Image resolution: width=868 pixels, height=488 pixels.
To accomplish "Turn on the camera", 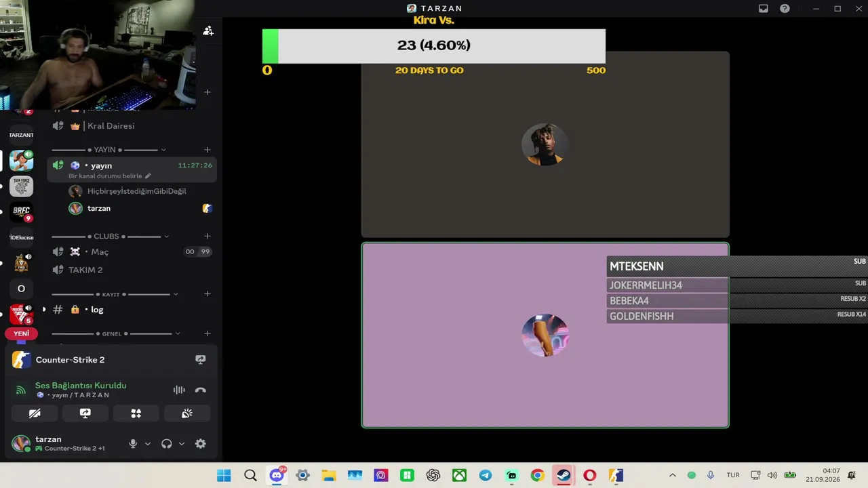I will tap(35, 413).
